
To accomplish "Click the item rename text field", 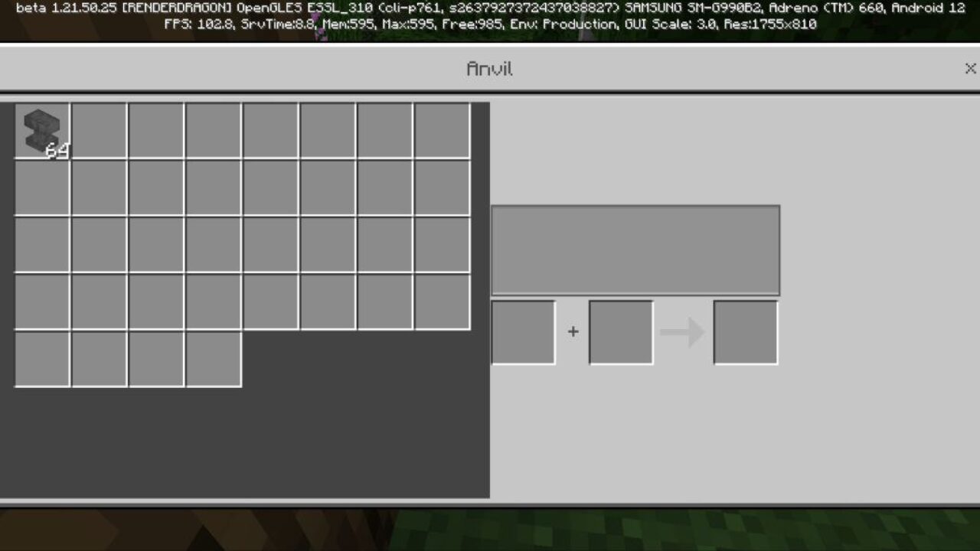I will 635,250.
